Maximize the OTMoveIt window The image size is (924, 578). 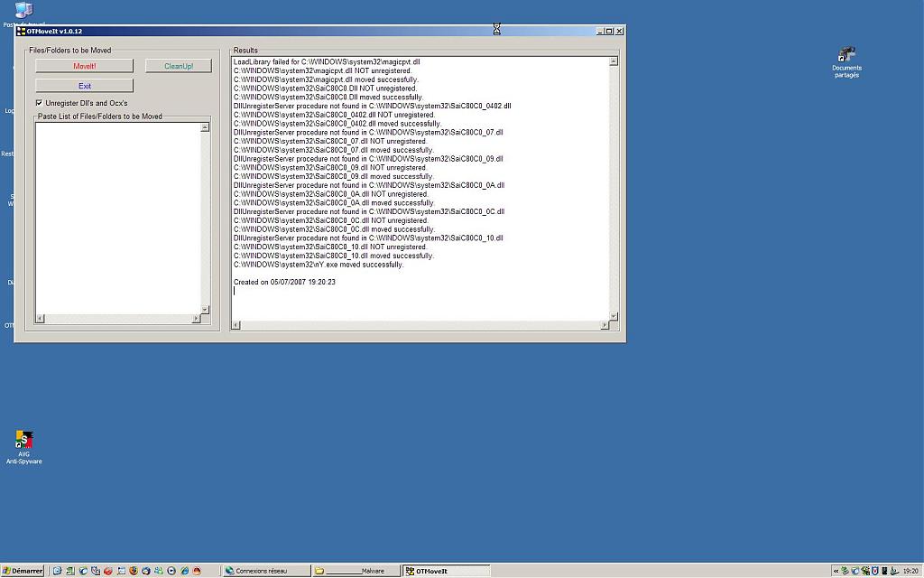coord(609,32)
